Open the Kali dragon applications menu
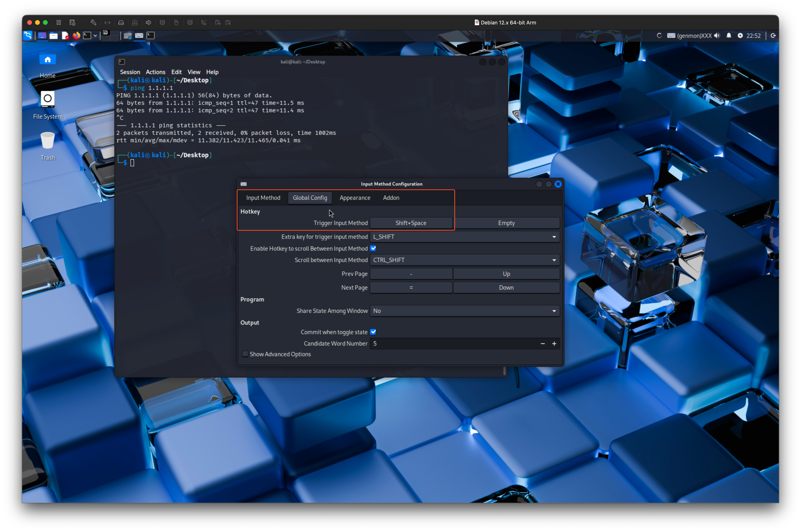Screen dimensions: 801x532 pyautogui.click(x=28, y=35)
